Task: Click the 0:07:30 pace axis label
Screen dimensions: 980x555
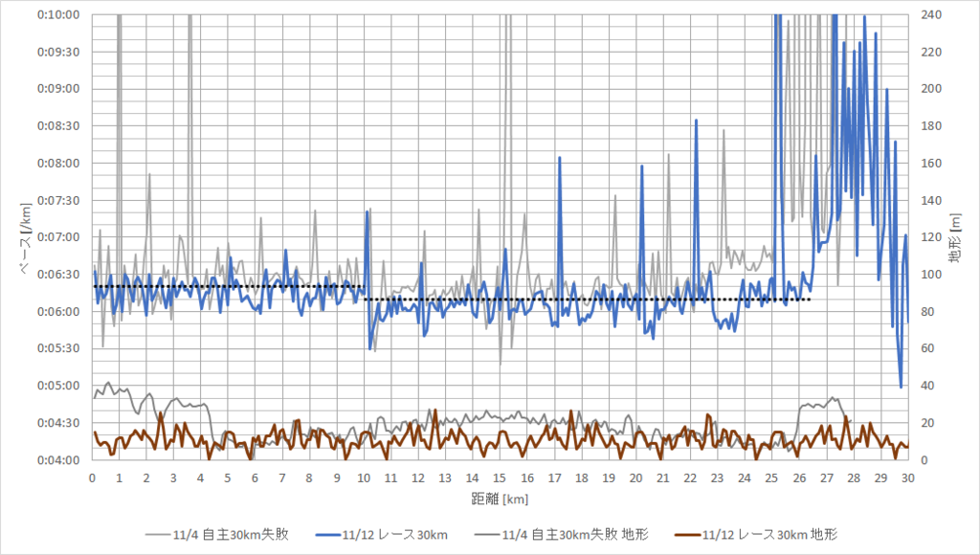Action: tap(58, 201)
